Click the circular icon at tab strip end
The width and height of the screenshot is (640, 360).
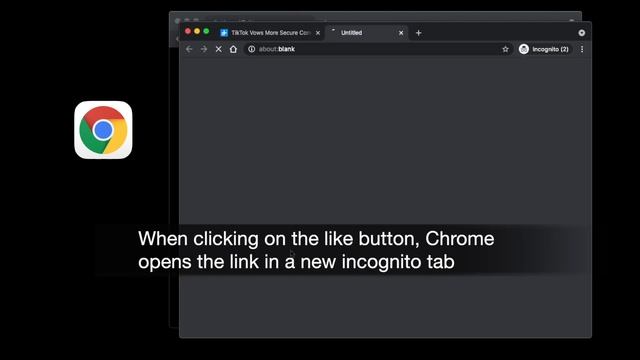tap(582, 33)
